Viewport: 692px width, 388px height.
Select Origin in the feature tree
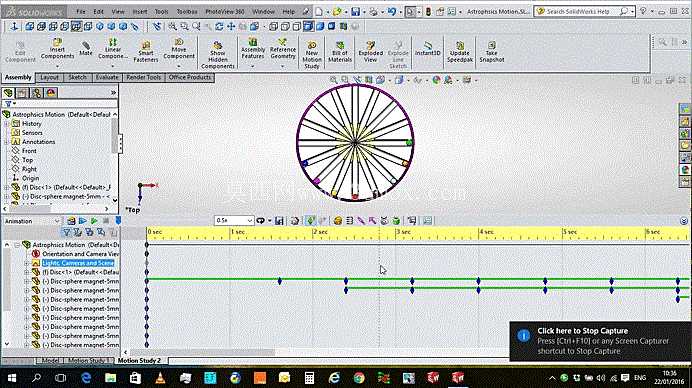30,178
